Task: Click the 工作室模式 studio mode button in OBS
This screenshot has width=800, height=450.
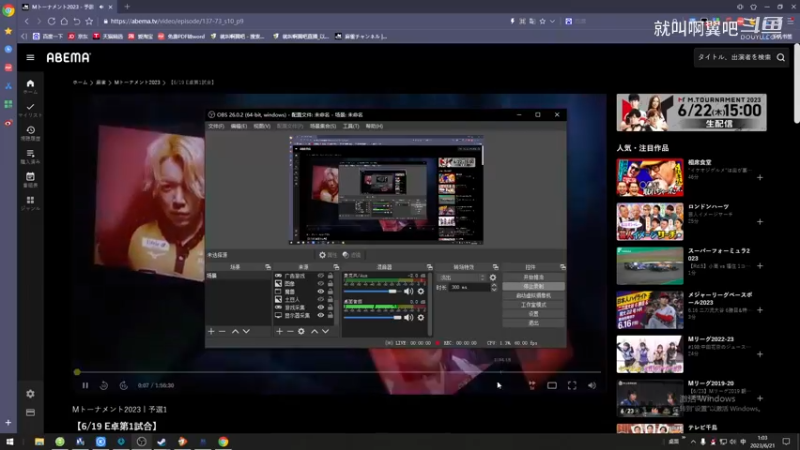Action: pos(533,305)
